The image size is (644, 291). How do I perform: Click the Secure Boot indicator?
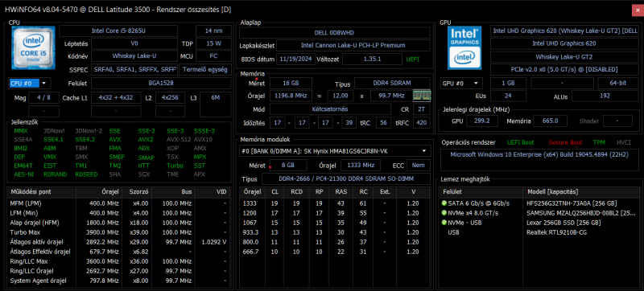pos(565,142)
